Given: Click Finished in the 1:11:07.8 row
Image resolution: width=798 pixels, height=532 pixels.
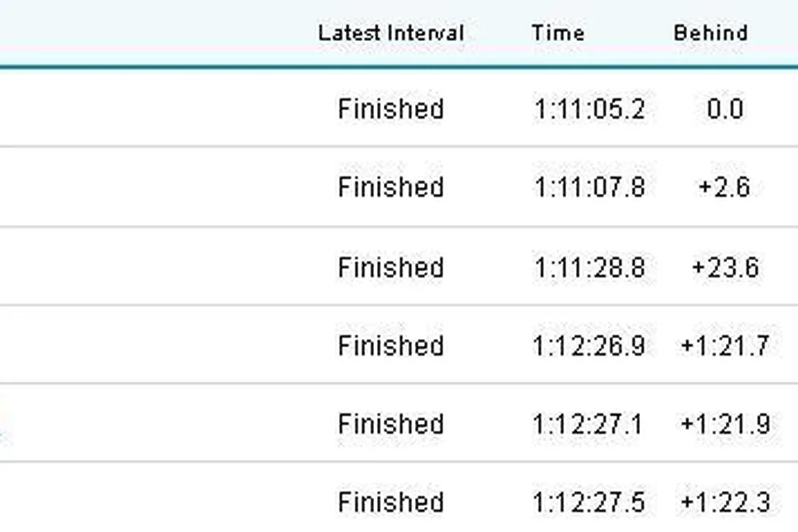Looking at the screenshot, I should tap(391, 187).
